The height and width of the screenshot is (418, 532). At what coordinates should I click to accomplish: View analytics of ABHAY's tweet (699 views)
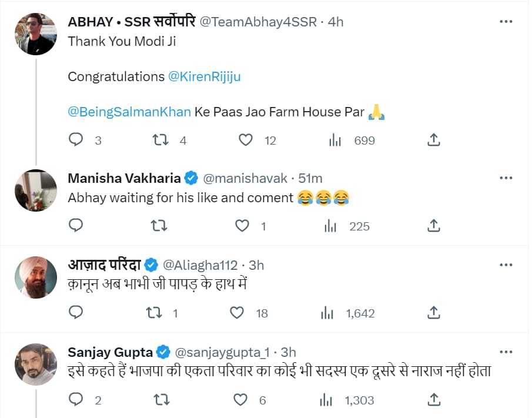coord(335,140)
